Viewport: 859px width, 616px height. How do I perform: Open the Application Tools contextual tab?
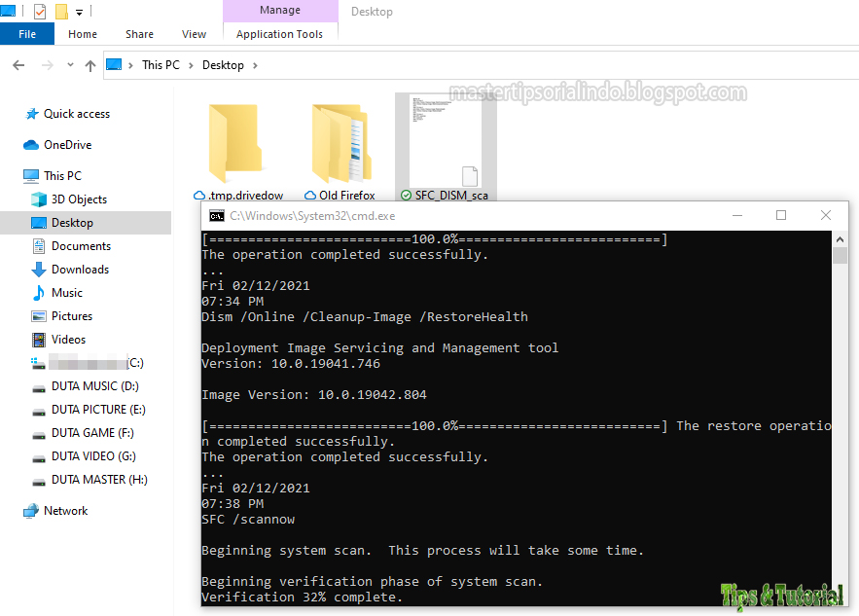point(280,33)
